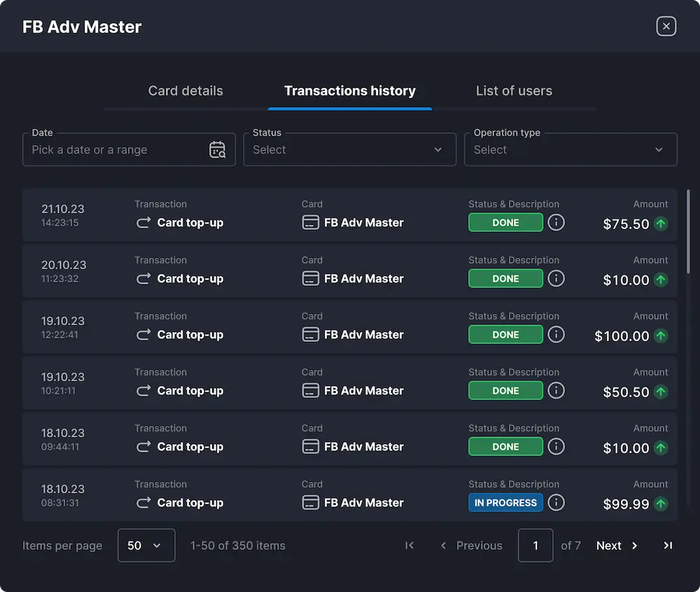Click green up-arrow icon beside $100.00

(661, 336)
